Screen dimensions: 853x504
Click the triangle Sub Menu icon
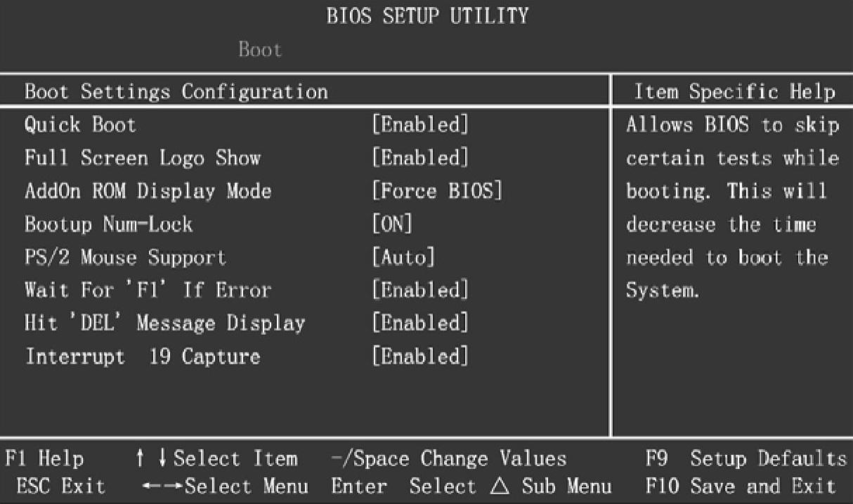tap(500, 486)
